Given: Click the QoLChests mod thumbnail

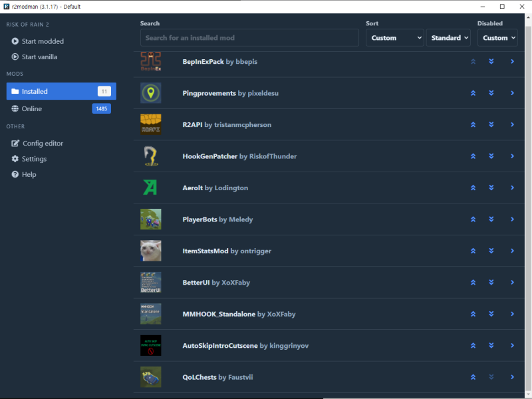Looking at the screenshot, I should coord(151,377).
